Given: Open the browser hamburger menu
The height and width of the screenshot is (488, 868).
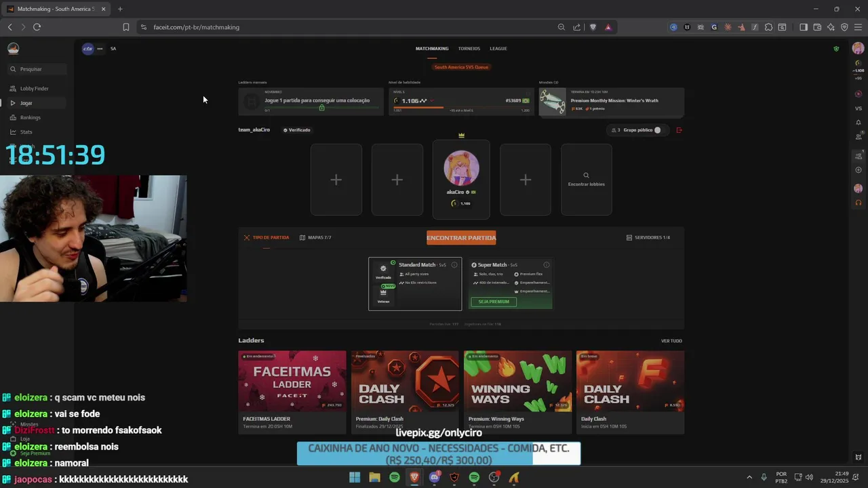Looking at the screenshot, I should click(858, 27).
